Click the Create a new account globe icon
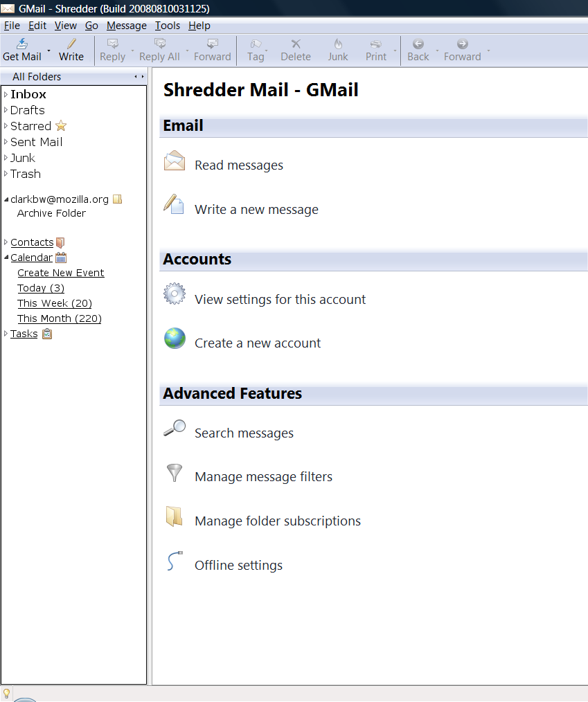The image size is (588, 702). [x=175, y=338]
